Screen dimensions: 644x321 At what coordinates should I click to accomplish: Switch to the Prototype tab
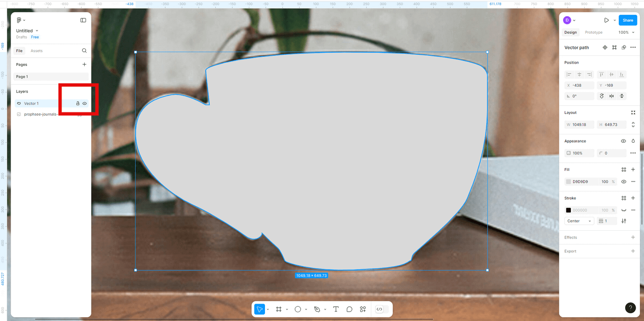pos(593,32)
